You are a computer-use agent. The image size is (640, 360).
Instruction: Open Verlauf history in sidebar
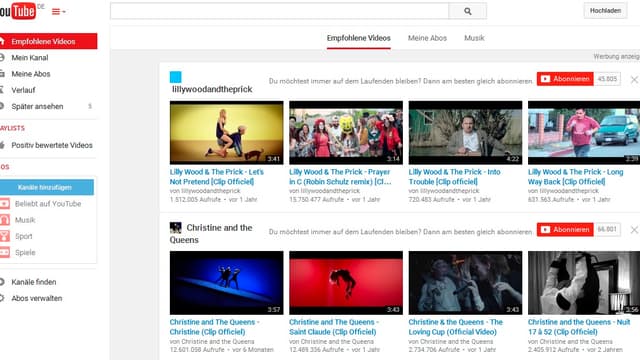click(23, 90)
